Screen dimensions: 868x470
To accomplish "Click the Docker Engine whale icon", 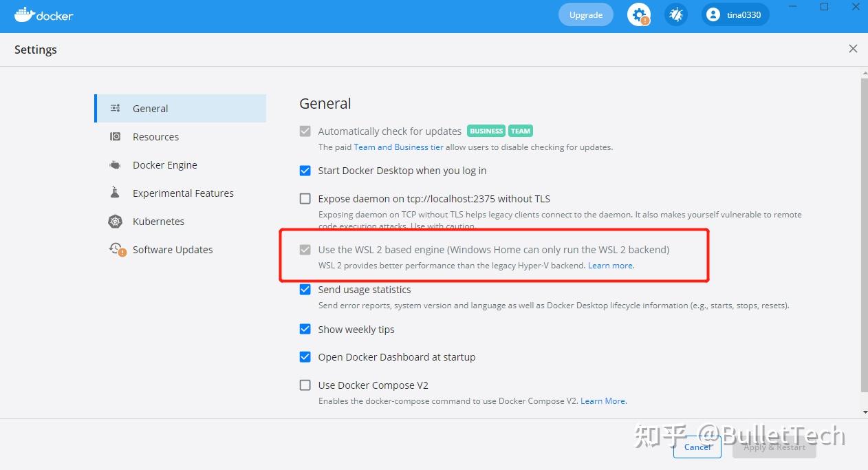I will click(x=115, y=164).
